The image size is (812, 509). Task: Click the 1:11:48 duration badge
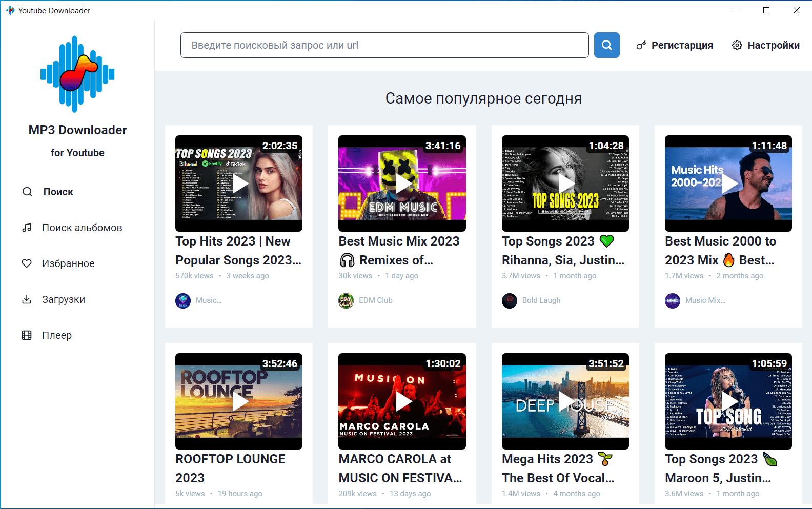[x=769, y=146]
